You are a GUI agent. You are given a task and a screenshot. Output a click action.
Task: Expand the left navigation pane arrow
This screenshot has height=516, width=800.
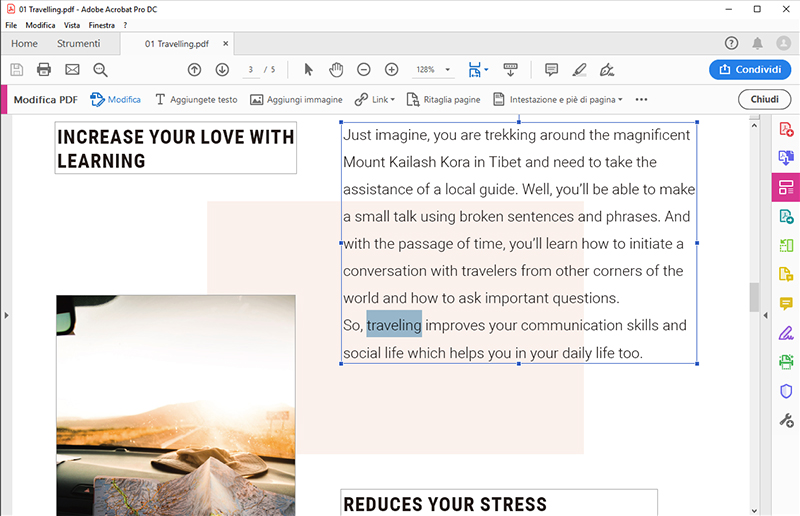[6, 315]
